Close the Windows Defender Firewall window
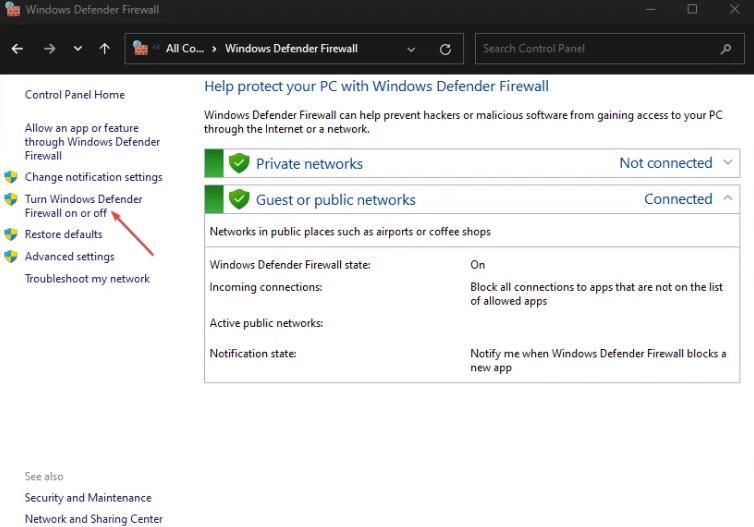754x527 pixels. [x=734, y=9]
